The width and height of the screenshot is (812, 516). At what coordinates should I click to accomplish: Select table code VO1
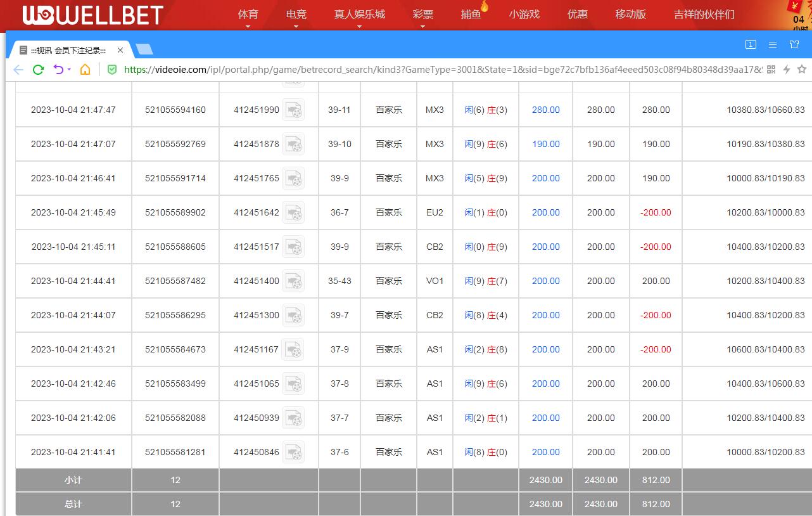[x=435, y=281]
